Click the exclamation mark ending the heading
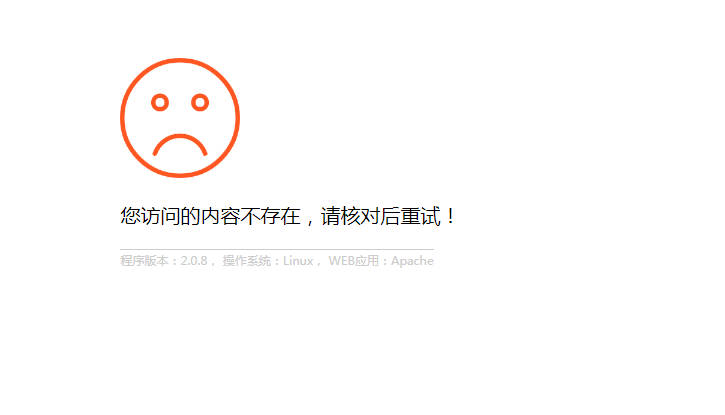The height and width of the screenshot is (415, 725). 451,216
